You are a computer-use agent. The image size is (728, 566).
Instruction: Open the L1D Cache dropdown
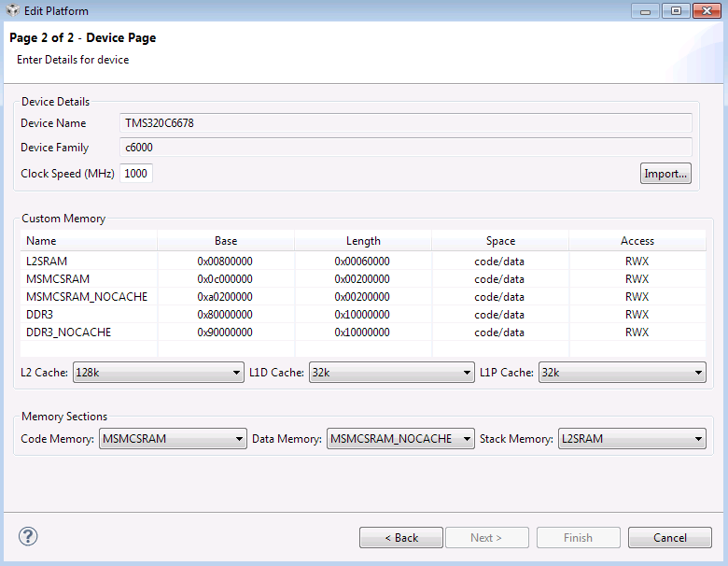391,373
